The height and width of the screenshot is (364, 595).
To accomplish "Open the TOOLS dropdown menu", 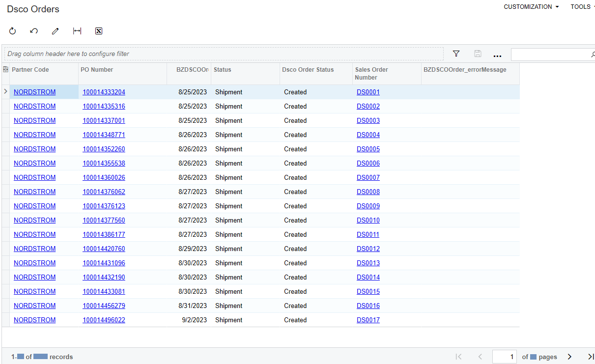I will click(583, 7).
